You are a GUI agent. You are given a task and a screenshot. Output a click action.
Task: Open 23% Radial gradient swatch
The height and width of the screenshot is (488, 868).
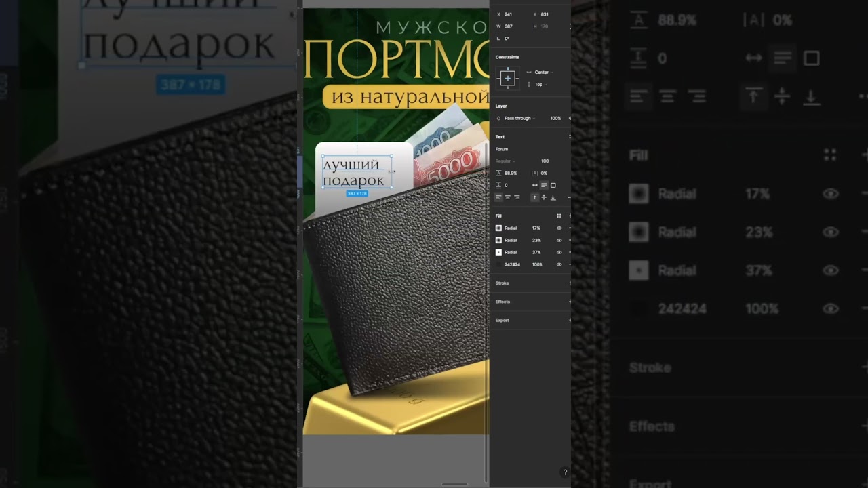click(x=499, y=241)
